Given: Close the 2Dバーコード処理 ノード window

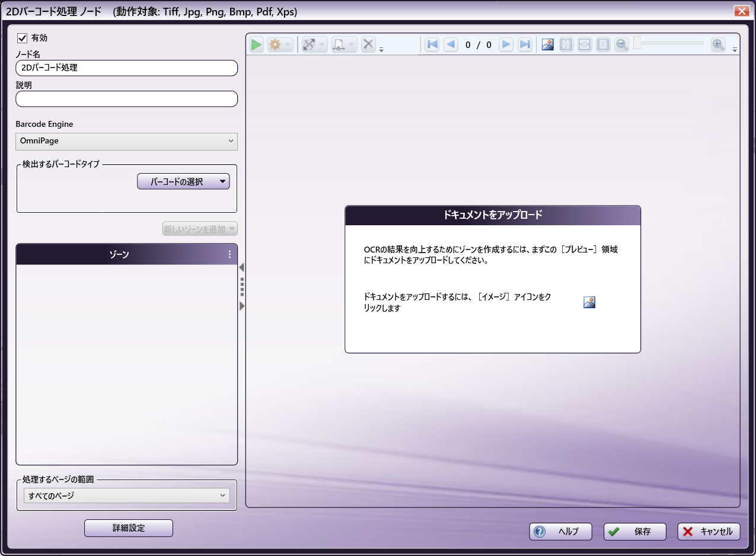Looking at the screenshot, I should click(x=741, y=11).
